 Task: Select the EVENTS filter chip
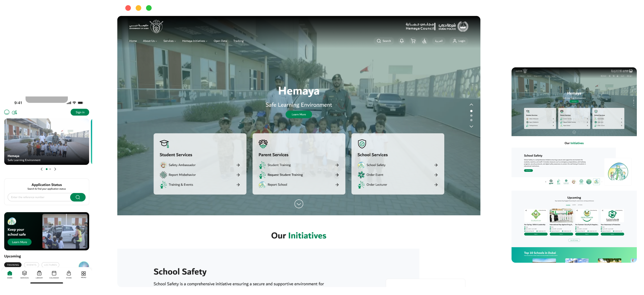(x=32, y=265)
